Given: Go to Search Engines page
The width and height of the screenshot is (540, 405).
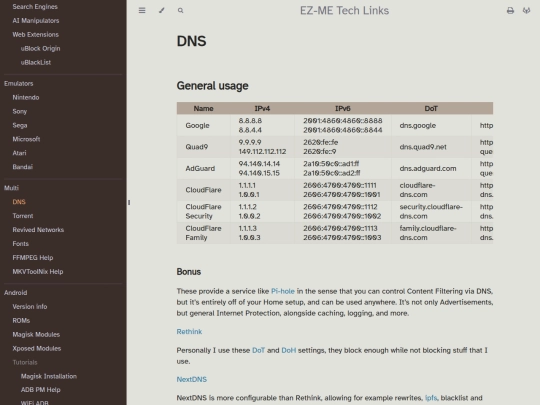Looking at the screenshot, I should pyautogui.click(x=35, y=7).
